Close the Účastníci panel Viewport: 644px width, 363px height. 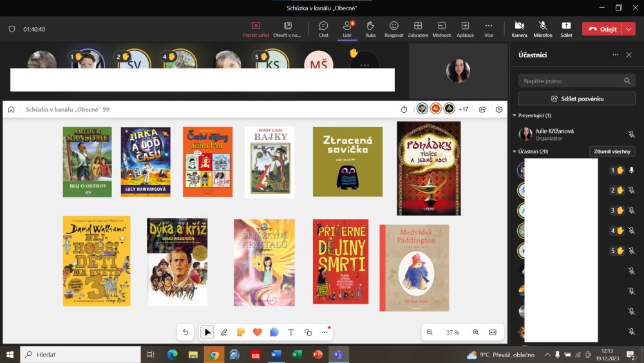coord(629,55)
